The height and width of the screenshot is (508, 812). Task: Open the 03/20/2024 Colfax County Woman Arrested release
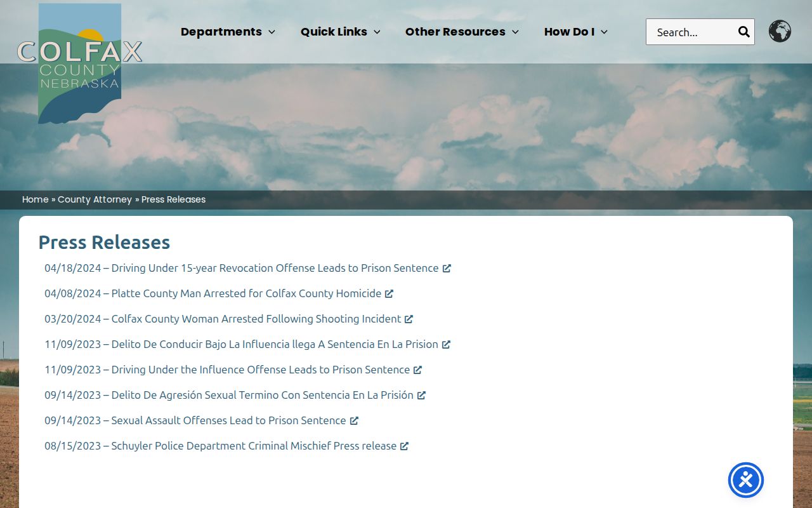(228, 319)
